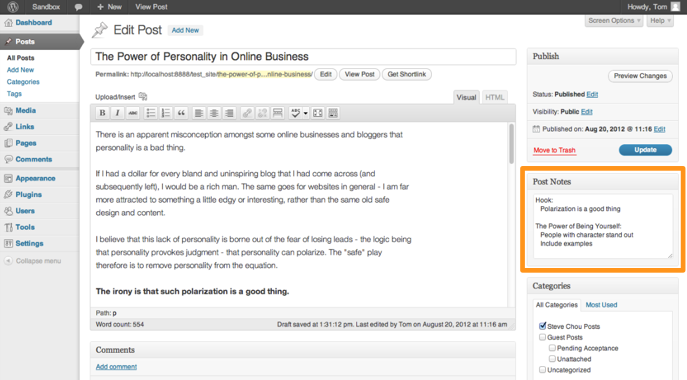The width and height of the screenshot is (687, 380).
Task: Insert a link using chain icon
Action: coord(247,113)
